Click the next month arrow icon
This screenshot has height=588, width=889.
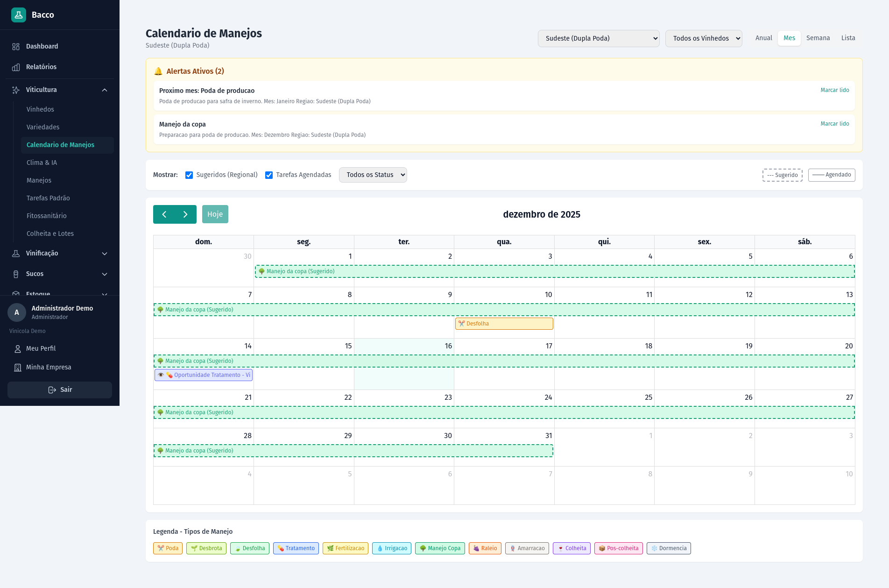(x=186, y=214)
